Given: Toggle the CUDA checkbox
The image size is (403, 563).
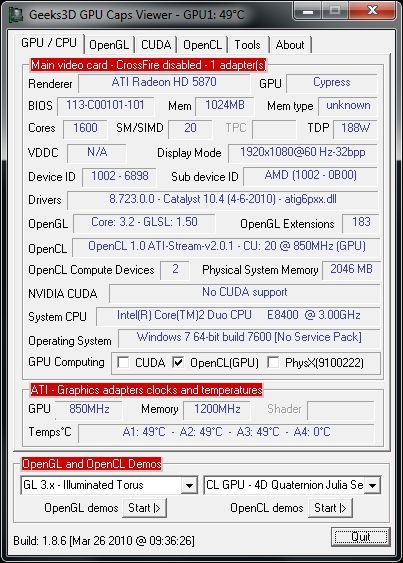Looking at the screenshot, I should pos(123,362).
